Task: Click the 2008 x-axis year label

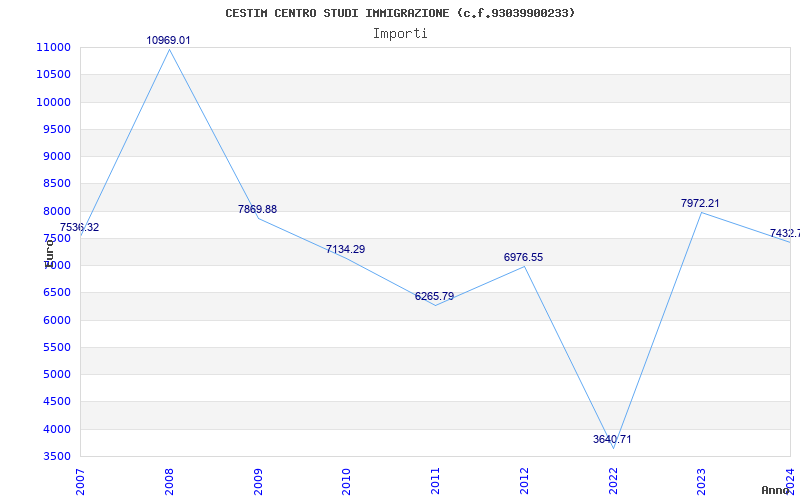Action: (x=169, y=481)
